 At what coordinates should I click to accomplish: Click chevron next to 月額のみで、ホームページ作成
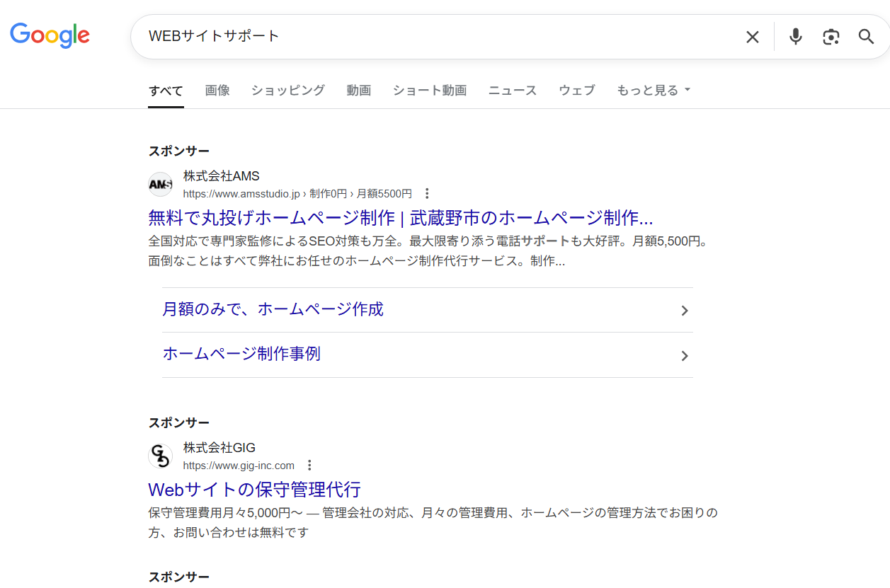pos(684,311)
